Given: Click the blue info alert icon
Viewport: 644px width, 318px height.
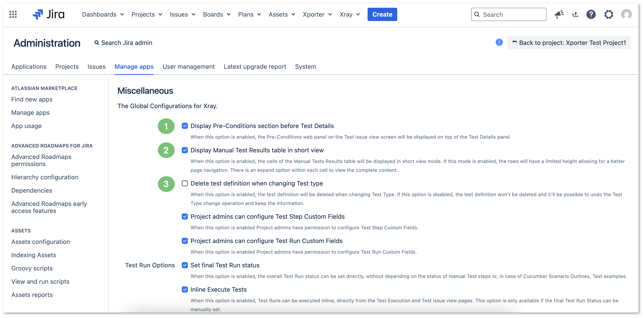Looking at the screenshot, I should [x=499, y=42].
